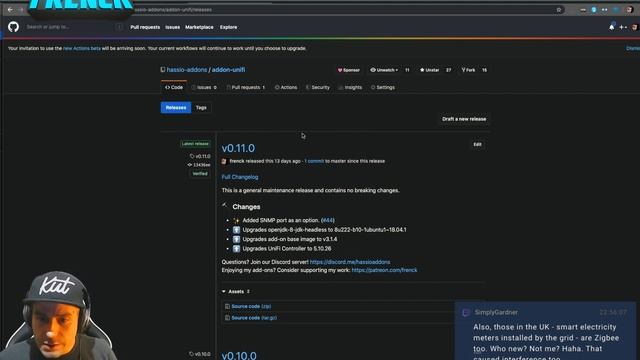Image resolution: width=640 pixels, height=360 pixels.
Task: Open the addon-unifi repository link
Action: 228,70
